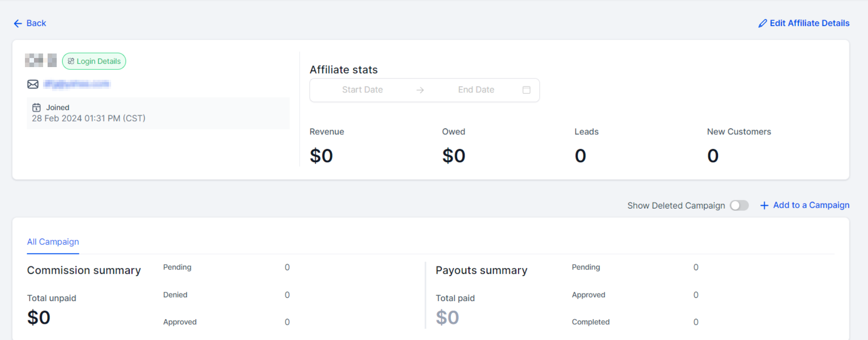
Task: Click the plus icon for Add to a Campaign
Action: [764, 205]
